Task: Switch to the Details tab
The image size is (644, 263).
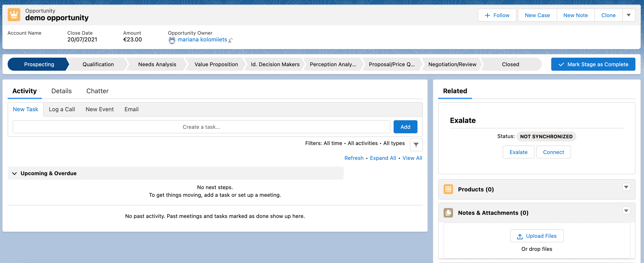Action: point(61,91)
